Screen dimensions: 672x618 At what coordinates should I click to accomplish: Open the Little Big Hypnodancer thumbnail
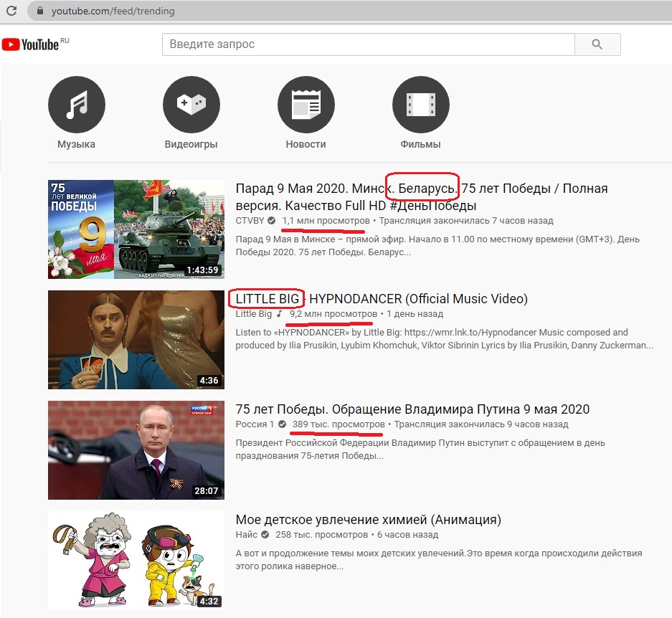point(136,340)
